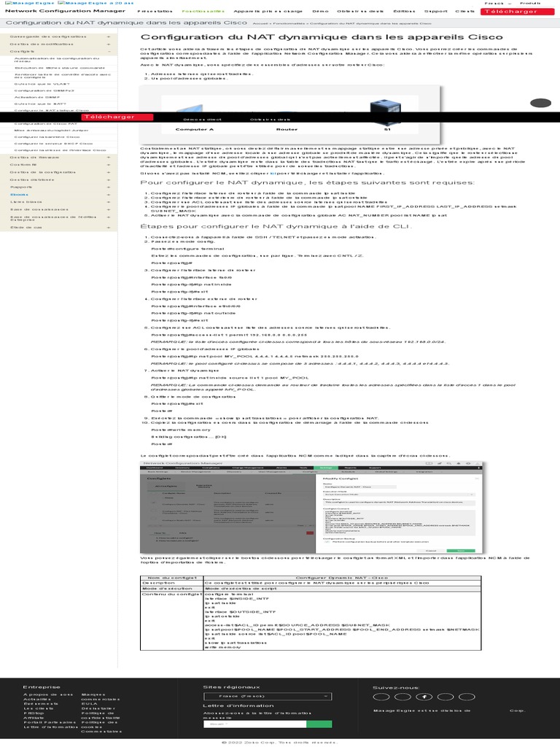The width and height of the screenshot is (560, 747).
Task: Expand Gestion des modifications sidebar section
Action: [58, 44]
